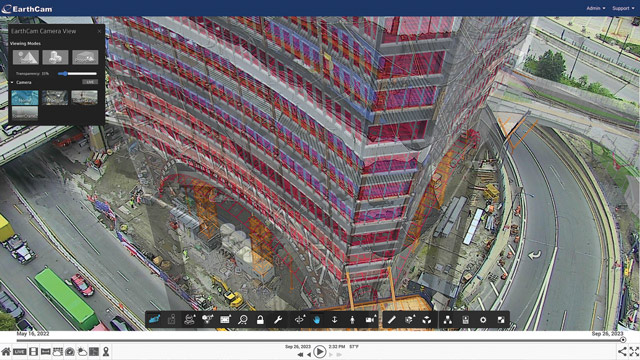Select the fourth camera thumbnail in second row
640x360 pixels.
click(x=25, y=113)
